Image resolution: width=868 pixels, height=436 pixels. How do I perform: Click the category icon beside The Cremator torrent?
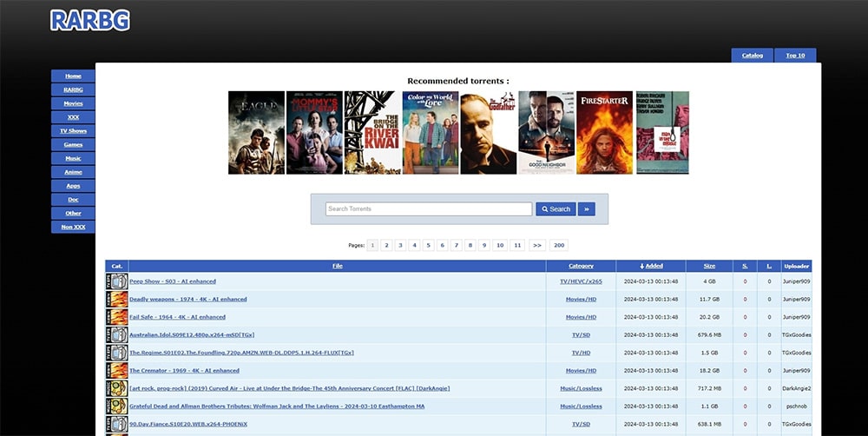(x=116, y=371)
